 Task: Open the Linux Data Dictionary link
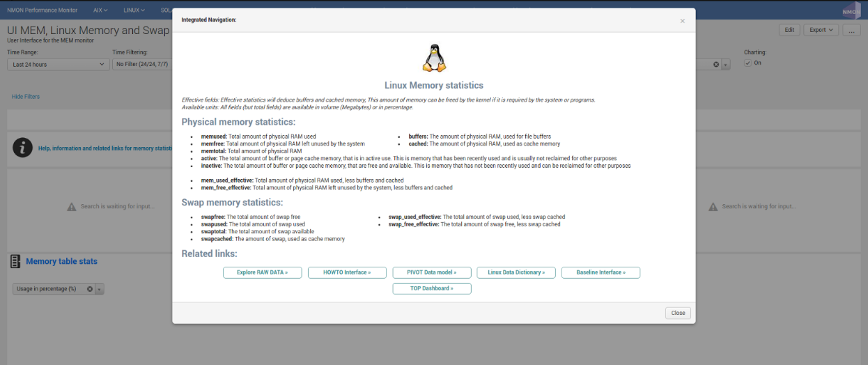[x=516, y=272]
